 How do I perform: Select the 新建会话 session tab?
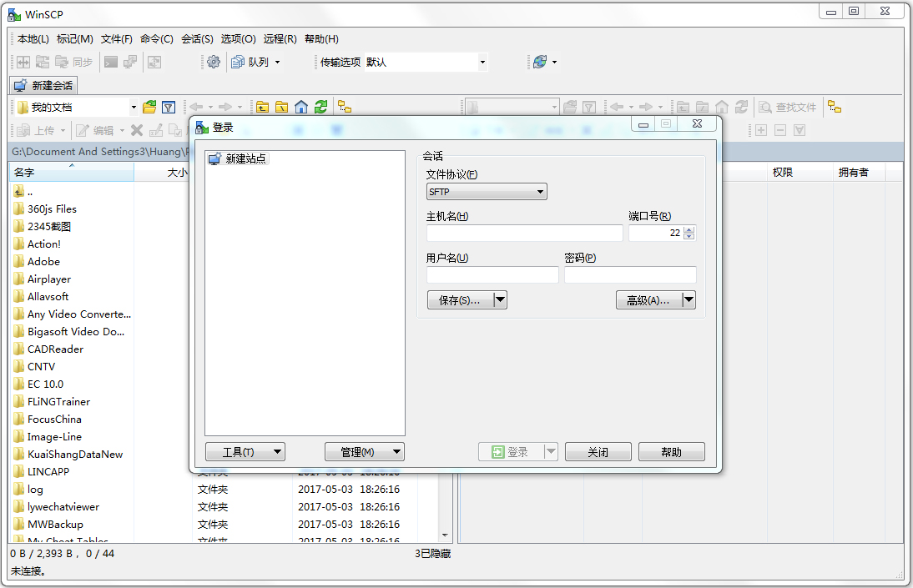[x=43, y=86]
